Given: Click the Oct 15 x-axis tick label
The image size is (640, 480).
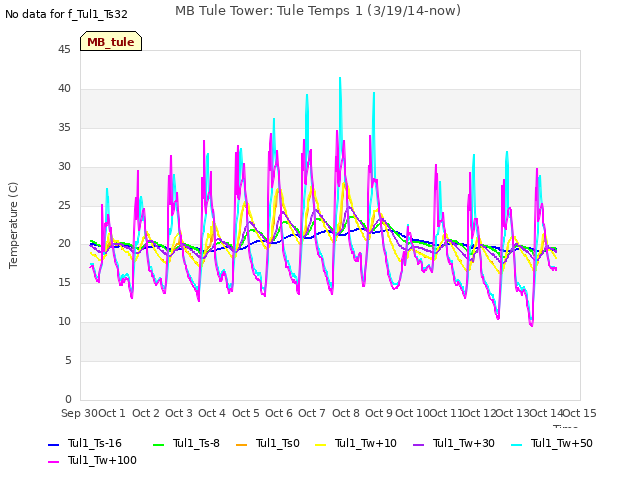Looking at the screenshot, I should pos(580,413).
